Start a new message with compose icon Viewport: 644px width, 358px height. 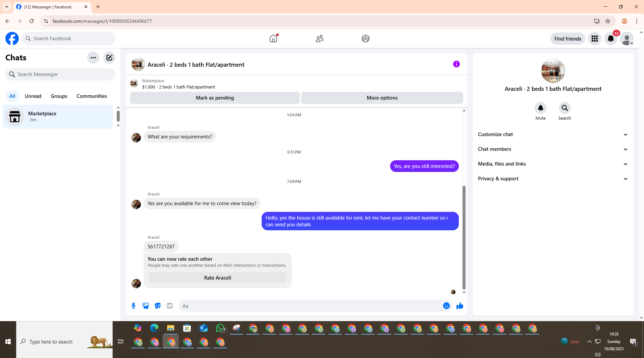pos(109,58)
